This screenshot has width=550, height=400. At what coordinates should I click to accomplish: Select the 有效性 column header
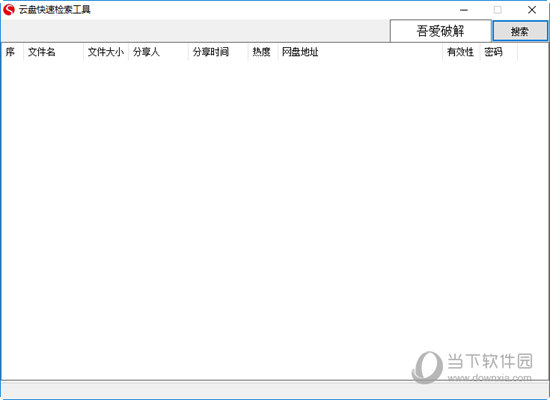(x=461, y=52)
